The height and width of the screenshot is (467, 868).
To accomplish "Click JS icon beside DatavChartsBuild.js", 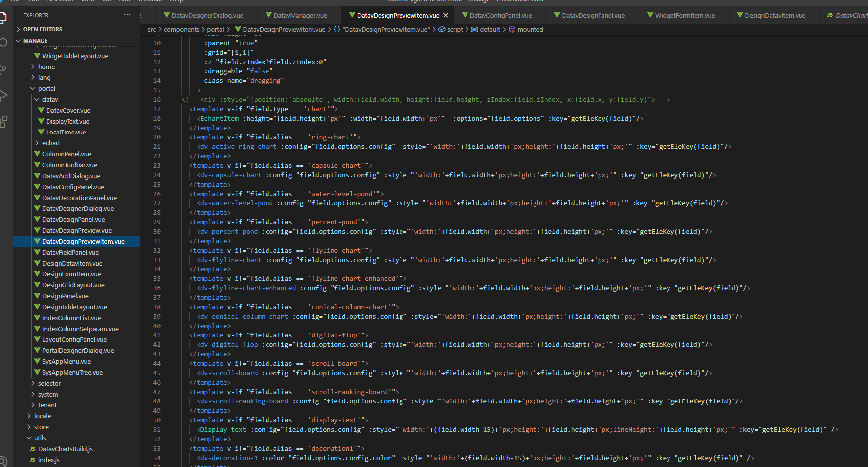I will [x=32, y=449].
